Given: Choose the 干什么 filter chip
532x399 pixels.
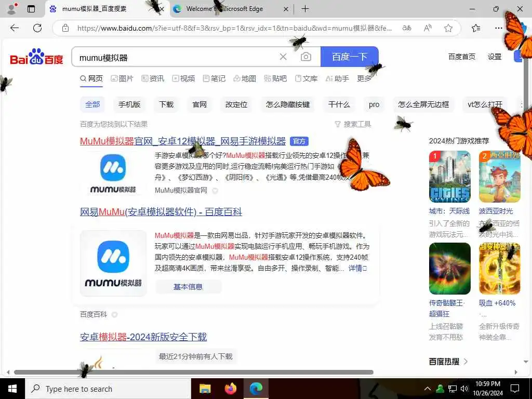Looking at the screenshot, I should pyautogui.click(x=339, y=104).
